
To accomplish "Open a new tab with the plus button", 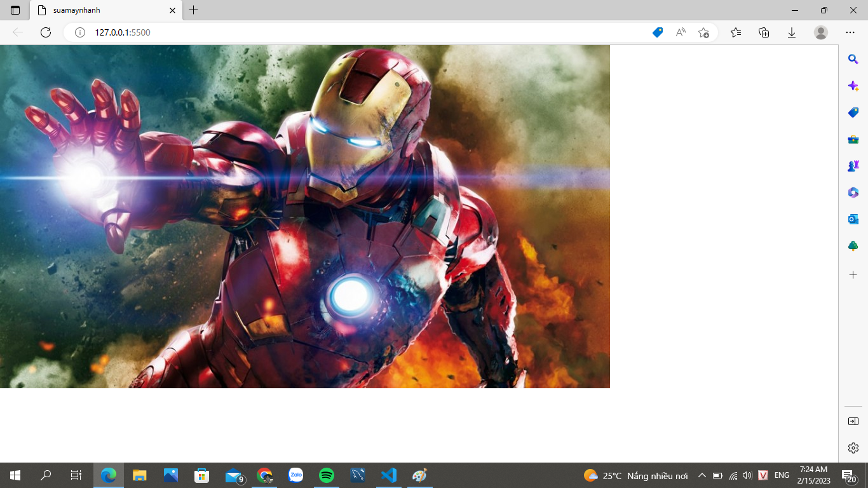I will (194, 10).
